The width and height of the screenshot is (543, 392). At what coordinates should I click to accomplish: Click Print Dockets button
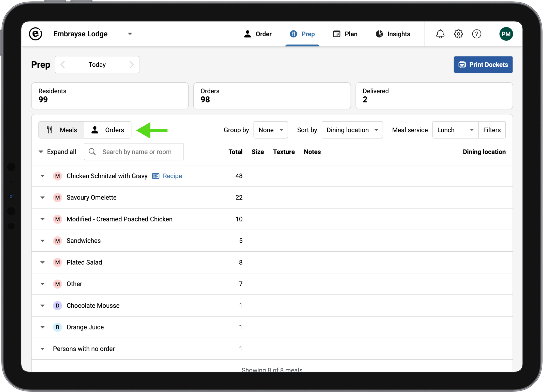(483, 65)
